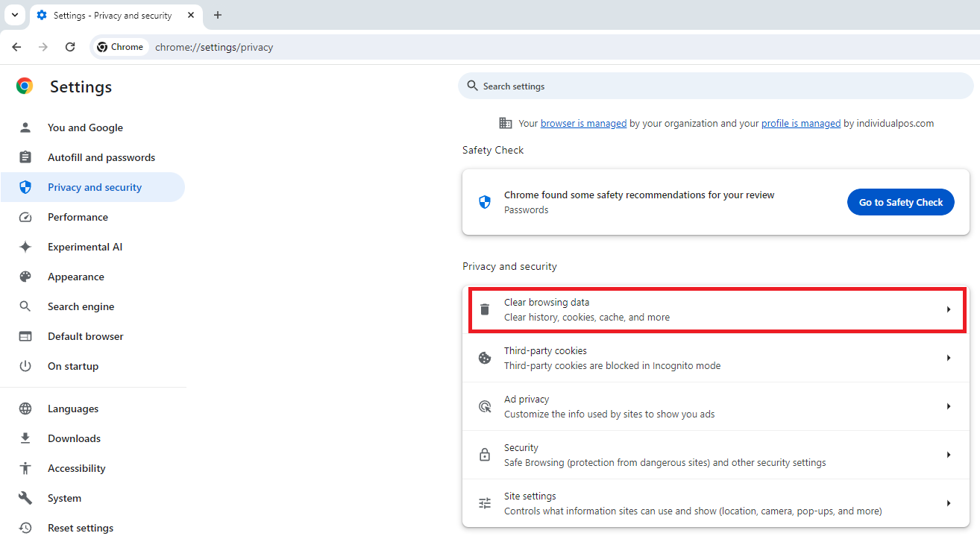
Task: Close the Settings tab
Action: pyautogui.click(x=191, y=15)
